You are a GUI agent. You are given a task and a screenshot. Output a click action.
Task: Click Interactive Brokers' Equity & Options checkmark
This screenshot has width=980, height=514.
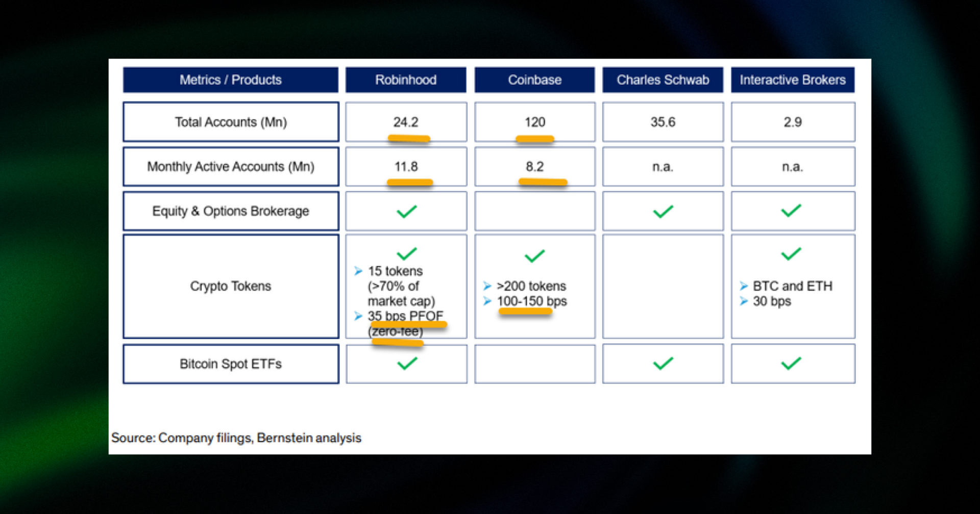[791, 211]
